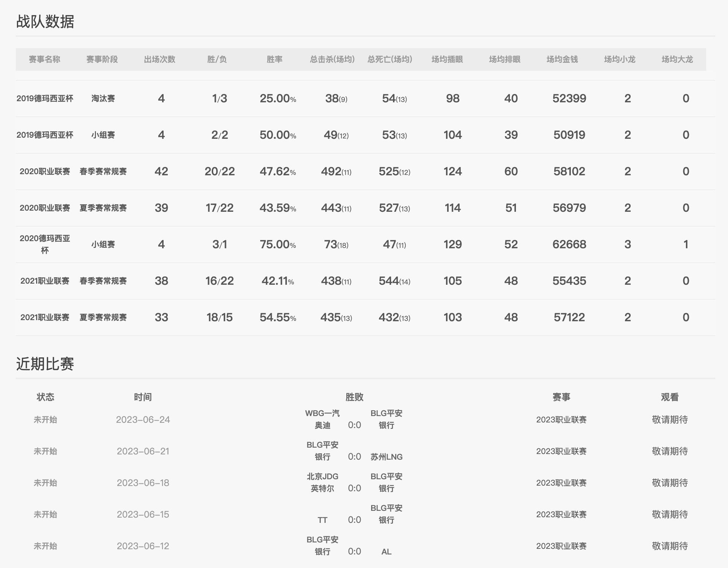Image resolution: width=728 pixels, height=568 pixels.
Task: Click the 近期比赛 section heading
Action: pyautogui.click(x=45, y=364)
